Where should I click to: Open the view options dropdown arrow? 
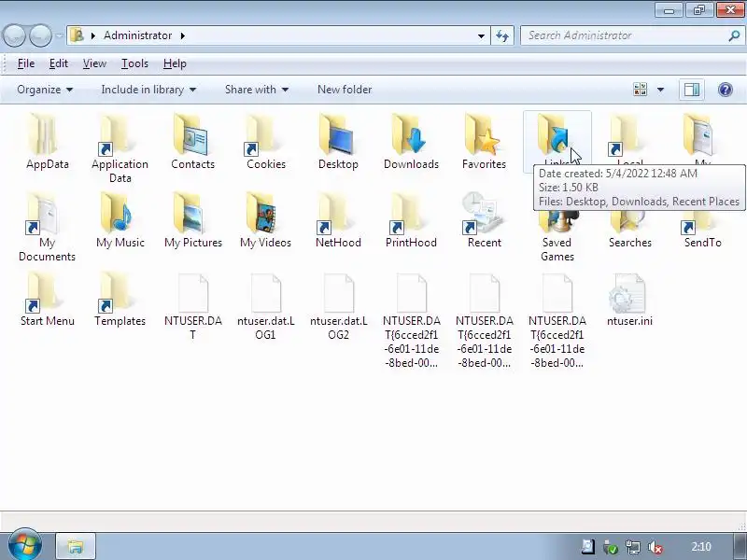tap(660, 89)
